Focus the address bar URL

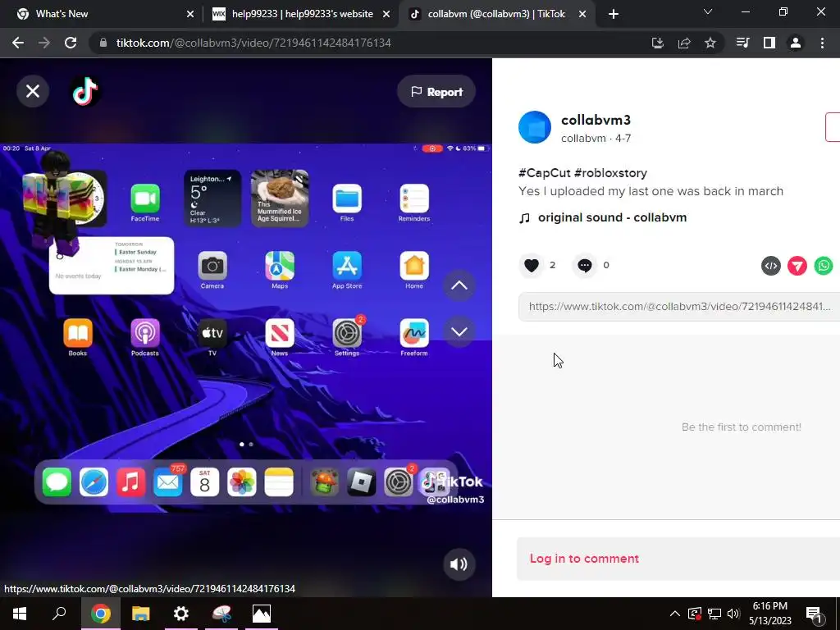[253, 43]
